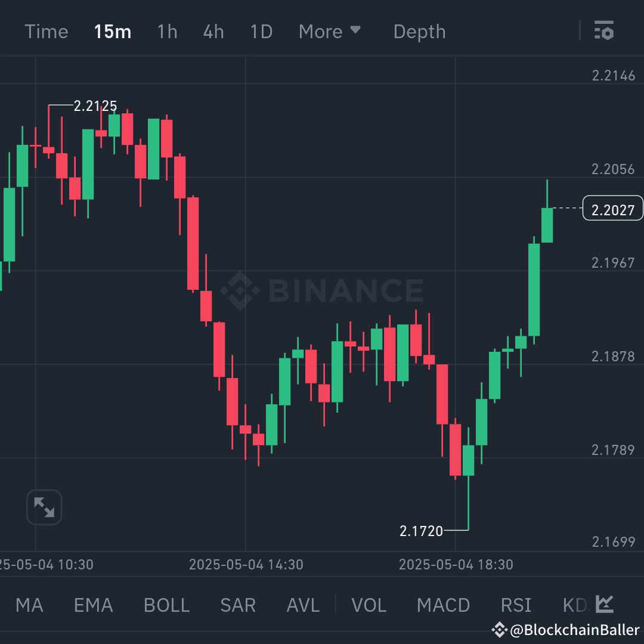Toggle the VOL indicator

click(369, 605)
